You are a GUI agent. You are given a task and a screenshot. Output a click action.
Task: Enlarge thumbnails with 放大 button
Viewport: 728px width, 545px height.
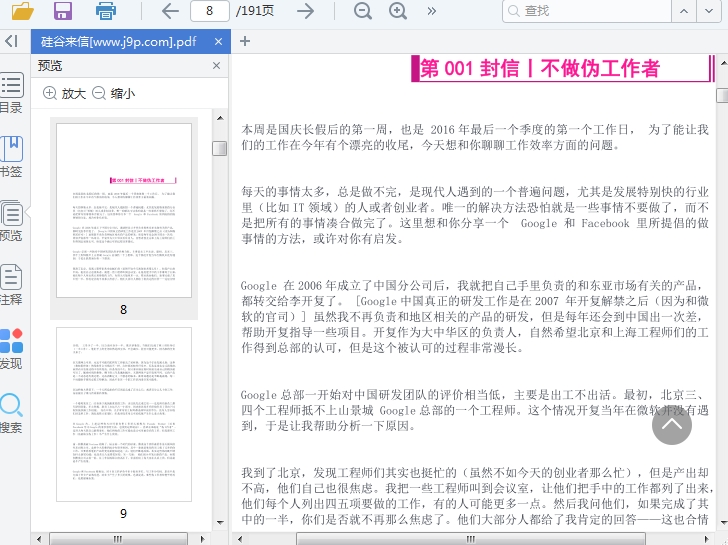(65, 93)
